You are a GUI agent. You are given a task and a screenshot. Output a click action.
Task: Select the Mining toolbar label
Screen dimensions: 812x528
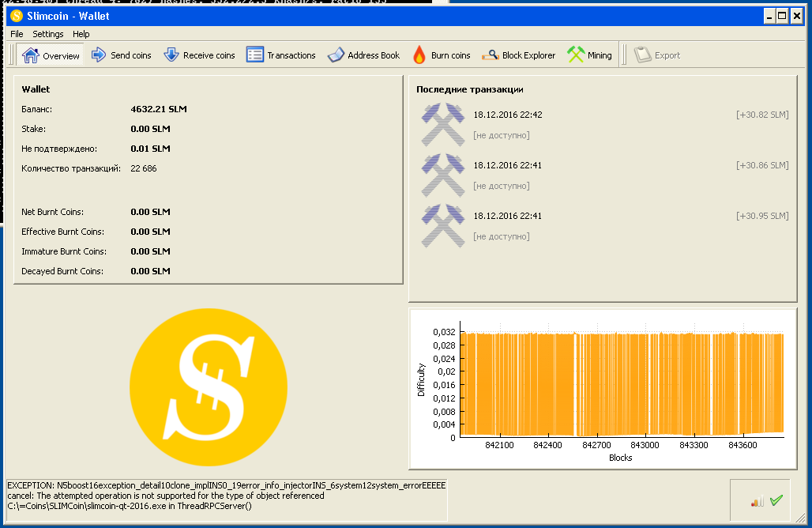click(x=600, y=55)
